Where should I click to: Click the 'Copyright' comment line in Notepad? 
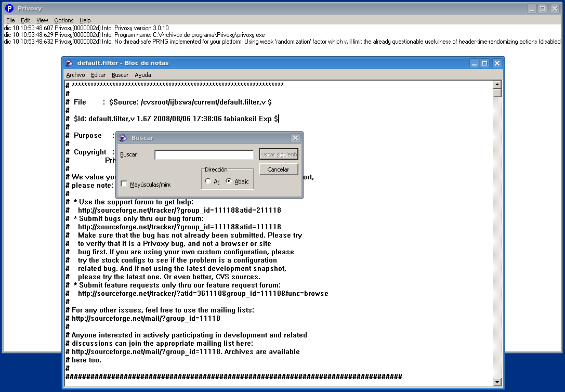coord(90,152)
